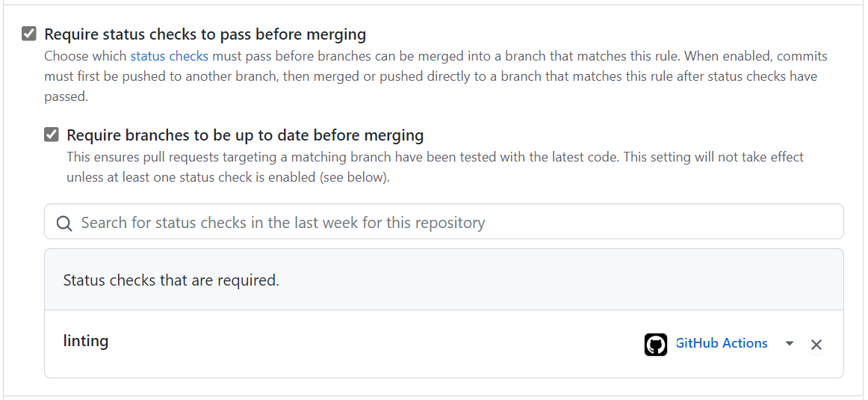
Task: Click the word "passed." ending the first description
Action: point(66,96)
